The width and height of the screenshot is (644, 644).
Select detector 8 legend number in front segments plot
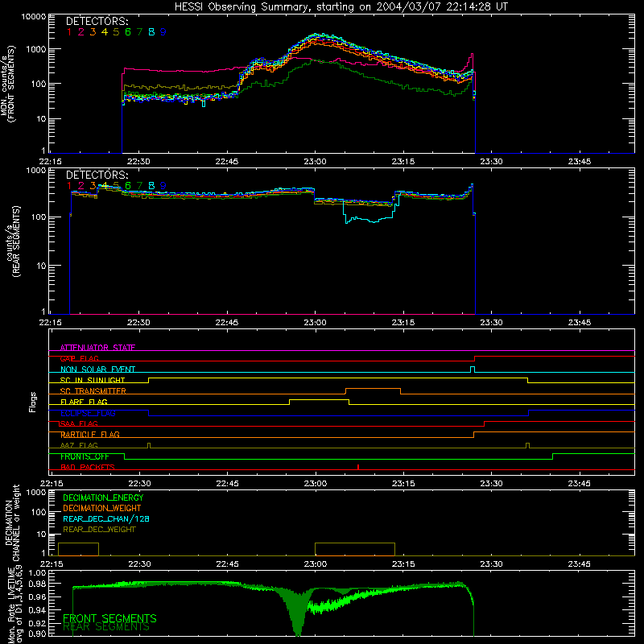click(x=151, y=32)
